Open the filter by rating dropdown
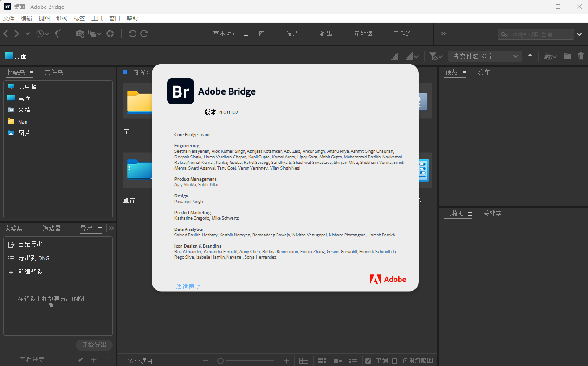 436,56
